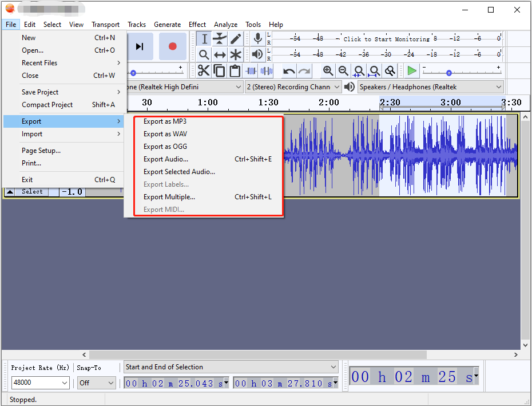Click the Cut scissors icon
This screenshot has height=406, width=532.
[204, 71]
